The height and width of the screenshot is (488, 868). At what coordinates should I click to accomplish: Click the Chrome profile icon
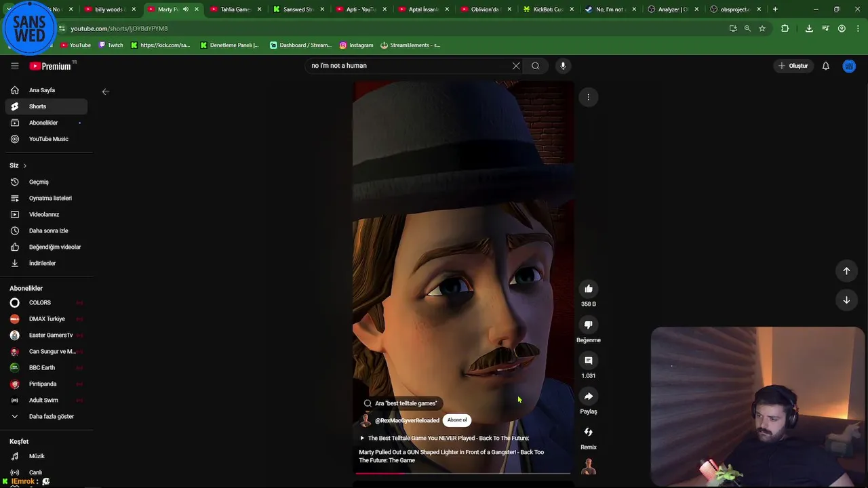(x=842, y=28)
